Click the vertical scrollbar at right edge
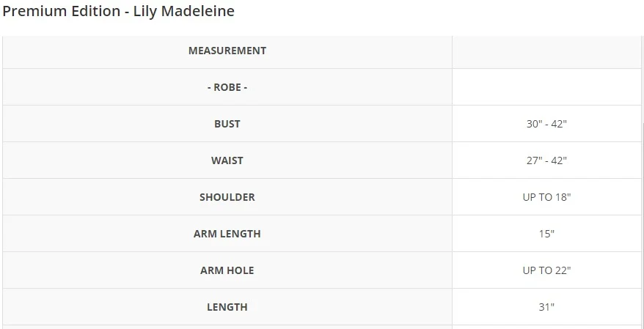 coord(643,226)
